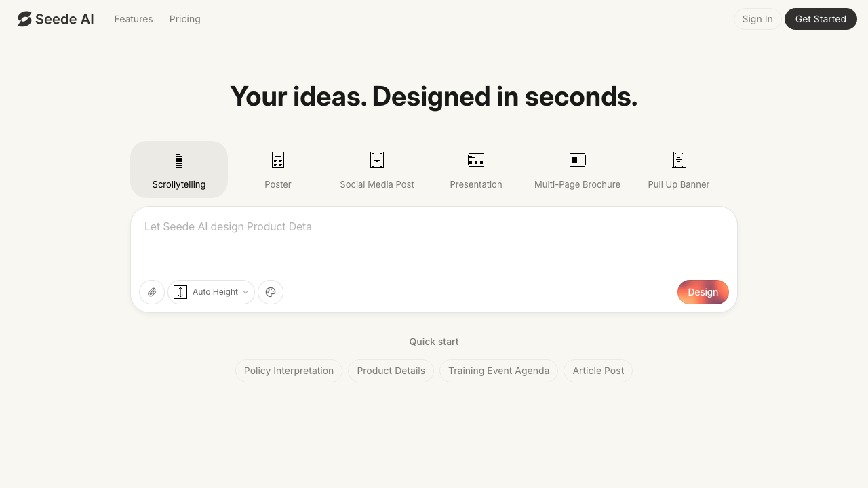Viewport: 868px width, 488px height.
Task: Open the color palette style picker
Action: tap(271, 292)
